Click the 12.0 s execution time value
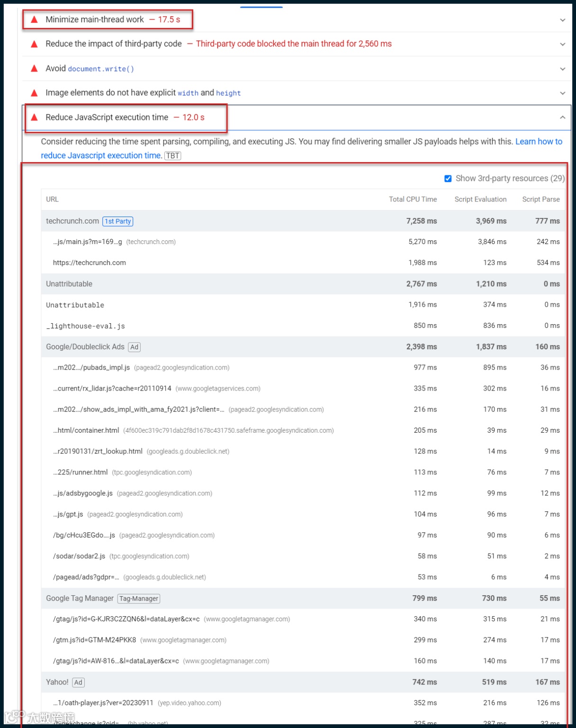The height and width of the screenshot is (728, 576). [193, 117]
